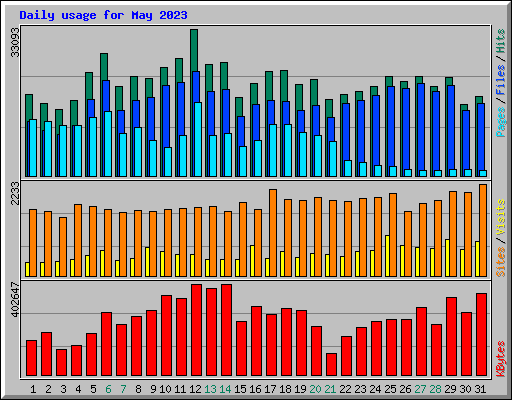Select green weekend day 7 label
This screenshot has height=400, width=512.
(123, 389)
